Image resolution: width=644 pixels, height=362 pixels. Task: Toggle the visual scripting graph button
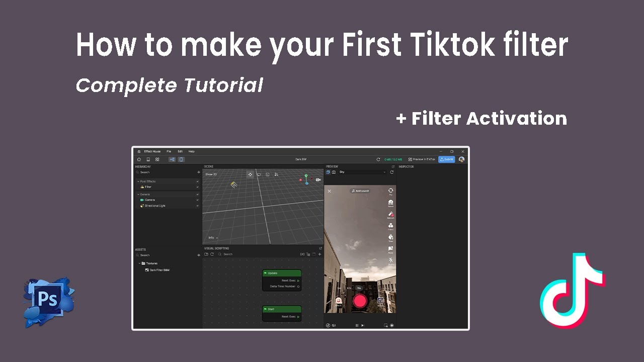click(x=172, y=159)
